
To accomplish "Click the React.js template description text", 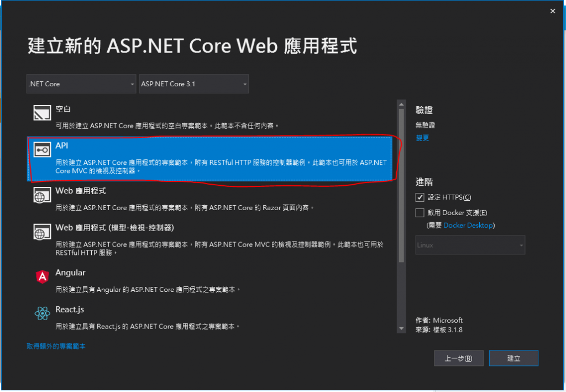I will (148, 326).
